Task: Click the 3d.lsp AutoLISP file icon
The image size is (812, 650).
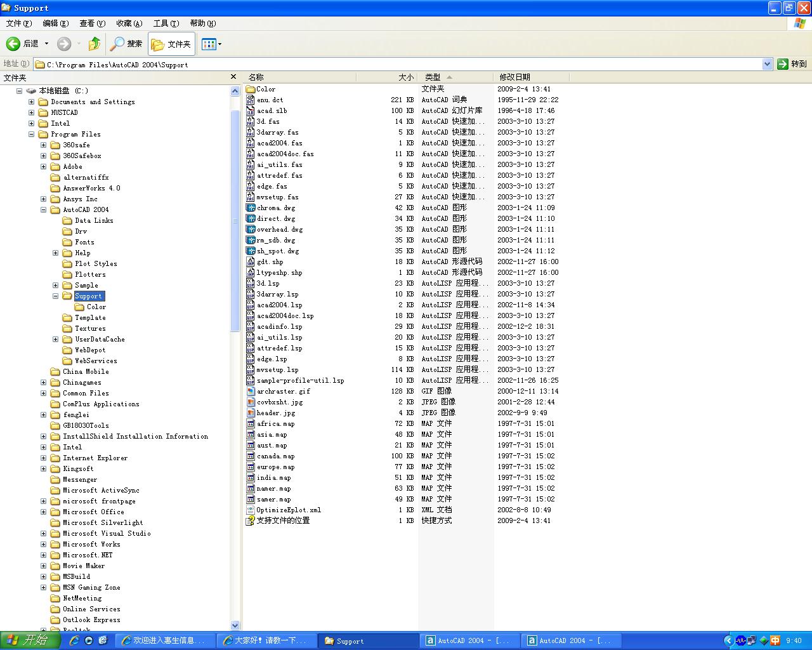Action: coord(250,283)
